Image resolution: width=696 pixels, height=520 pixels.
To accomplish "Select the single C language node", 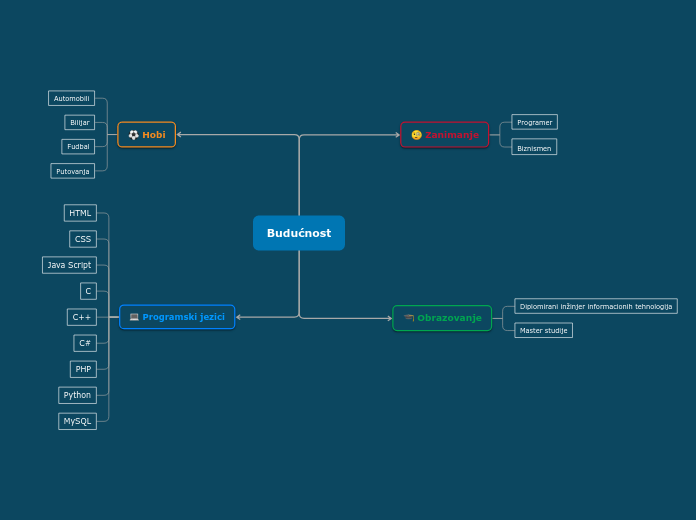I will click(x=88, y=291).
